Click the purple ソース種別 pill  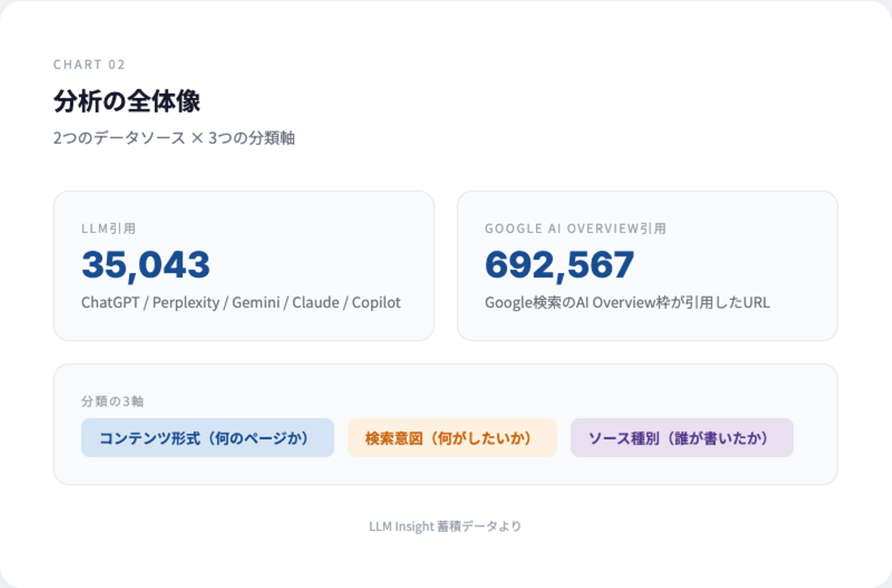[x=681, y=438]
